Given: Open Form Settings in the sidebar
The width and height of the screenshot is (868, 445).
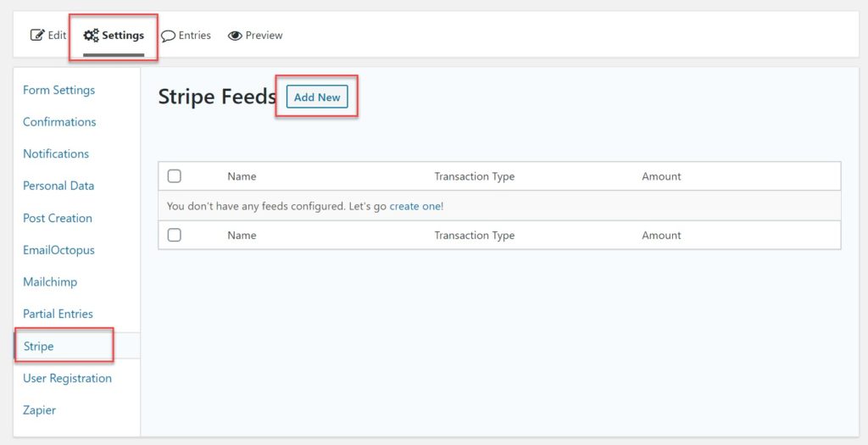Looking at the screenshot, I should [x=58, y=90].
